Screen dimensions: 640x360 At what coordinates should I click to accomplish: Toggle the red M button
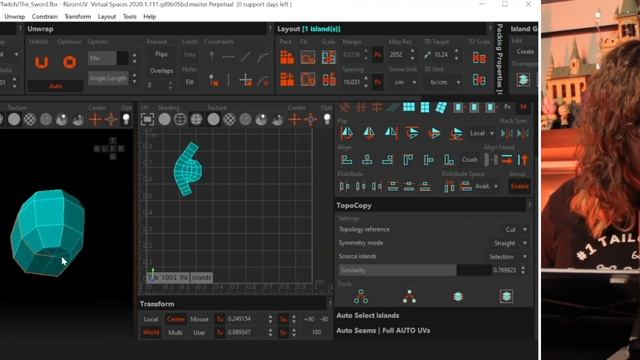(x=523, y=107)
